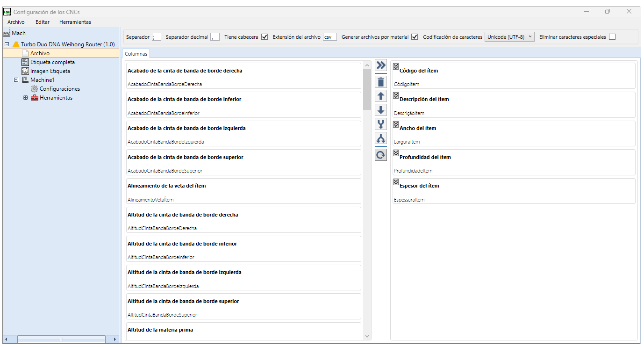Expand the Espesor del ítem chevron

(396, 181)
